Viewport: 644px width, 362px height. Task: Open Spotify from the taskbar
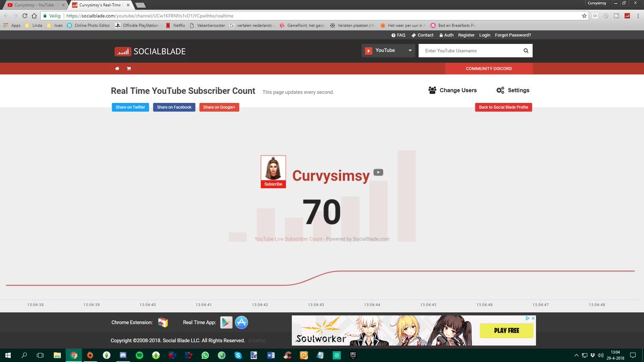[140, 355]
